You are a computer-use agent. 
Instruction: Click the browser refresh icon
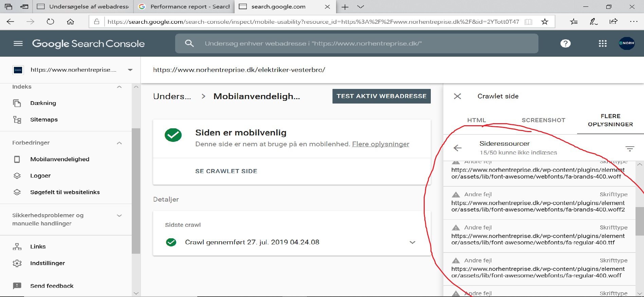click(x=50, y=22)
